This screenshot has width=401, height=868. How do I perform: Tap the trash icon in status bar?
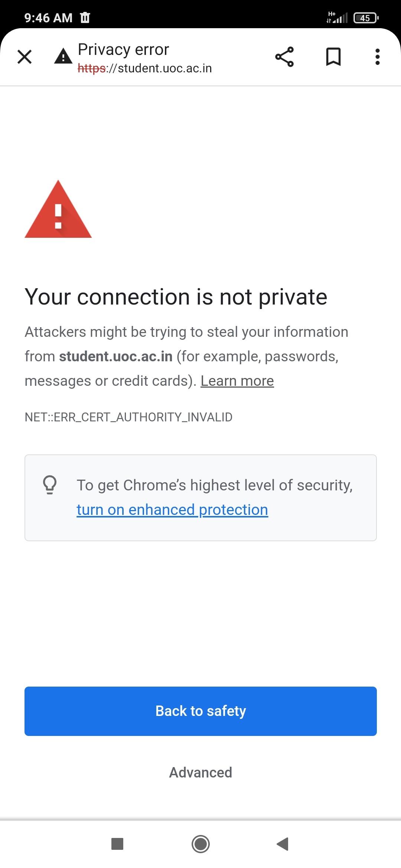[x=85, y=17]
